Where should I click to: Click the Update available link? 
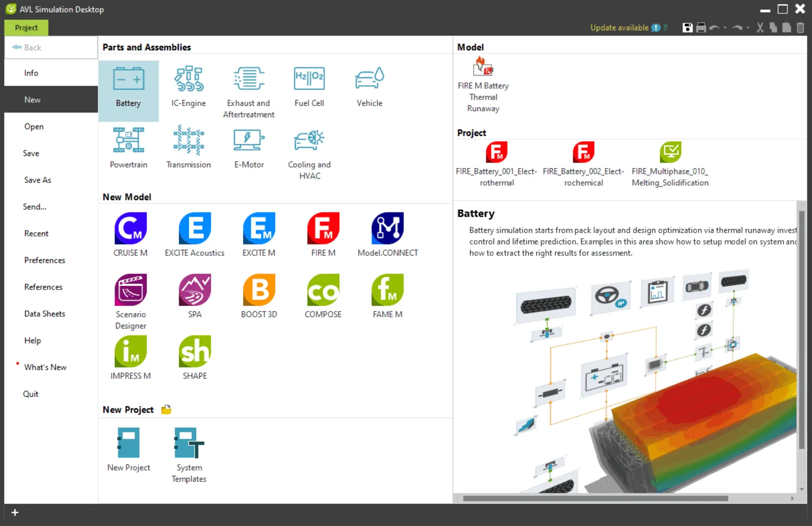pyautogui.click(x=619, y=28)
